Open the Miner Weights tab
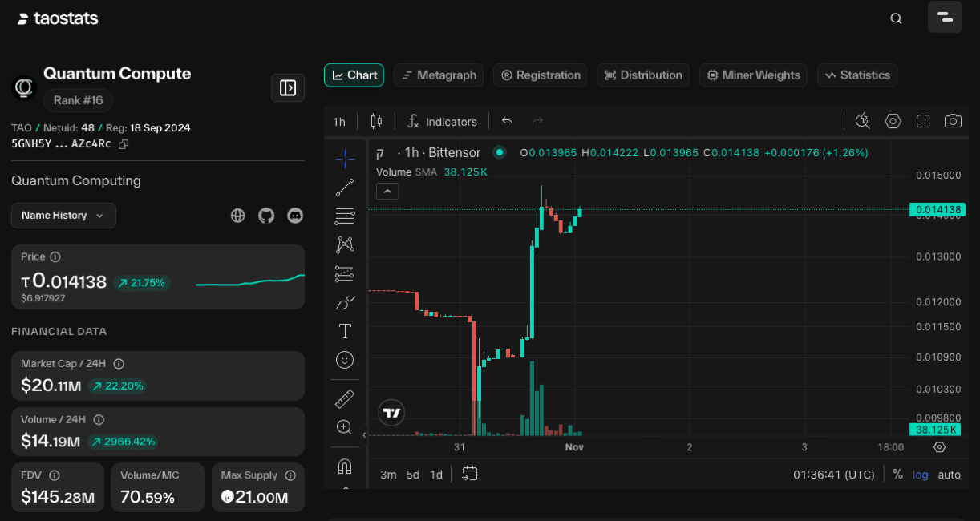Image resolution: width=980 pixels, height=521 pixels. [x=753, y=75]
